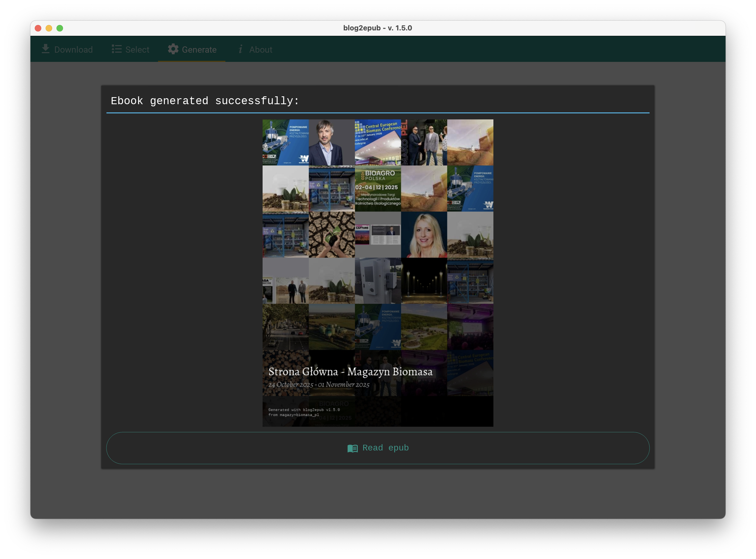Click the window title blog2epub - v. 1.5.0
Image resolution: width=756 pixels, height=559 pixels.
378,28
